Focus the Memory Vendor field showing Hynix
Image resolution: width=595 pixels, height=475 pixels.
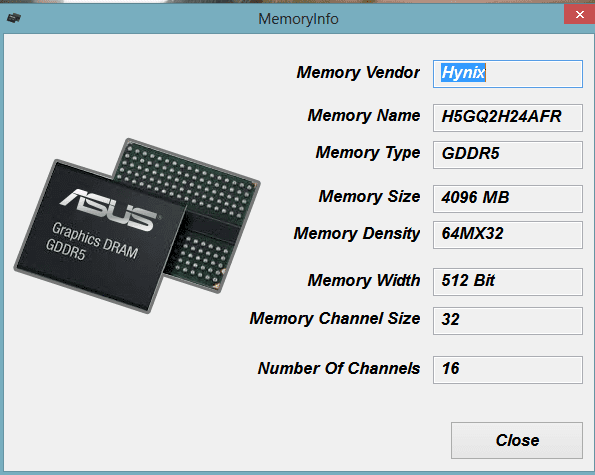(508, 74)
